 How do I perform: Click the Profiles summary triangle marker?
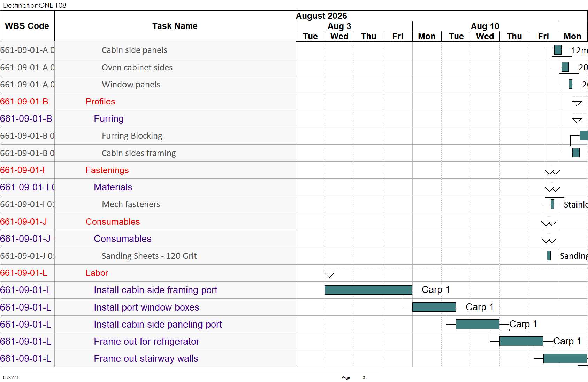tap(577, 103)
